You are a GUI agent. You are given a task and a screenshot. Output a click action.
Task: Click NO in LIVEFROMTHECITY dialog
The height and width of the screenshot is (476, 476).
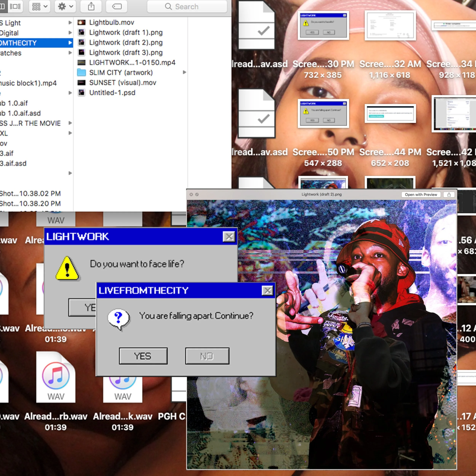[207, 356]
